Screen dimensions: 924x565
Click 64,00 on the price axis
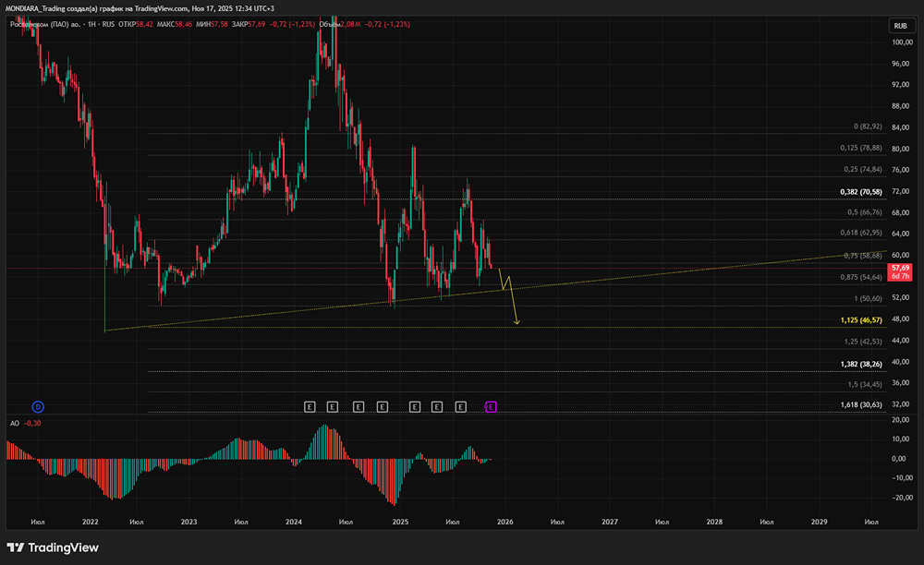[900, 234]
